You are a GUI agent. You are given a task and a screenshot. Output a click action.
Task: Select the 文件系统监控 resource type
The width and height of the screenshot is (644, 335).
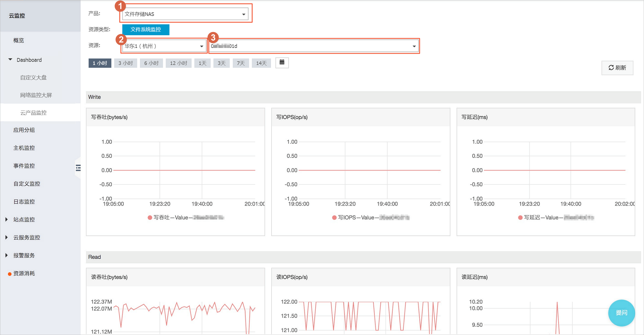(x=146, y=29)
